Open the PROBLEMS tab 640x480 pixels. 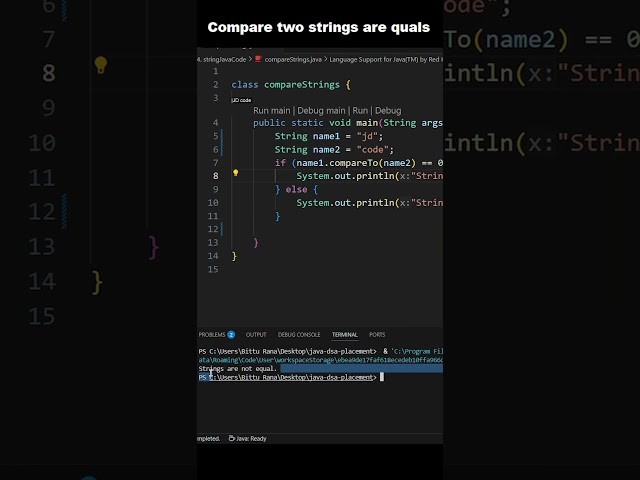click(x=212, y=335)
